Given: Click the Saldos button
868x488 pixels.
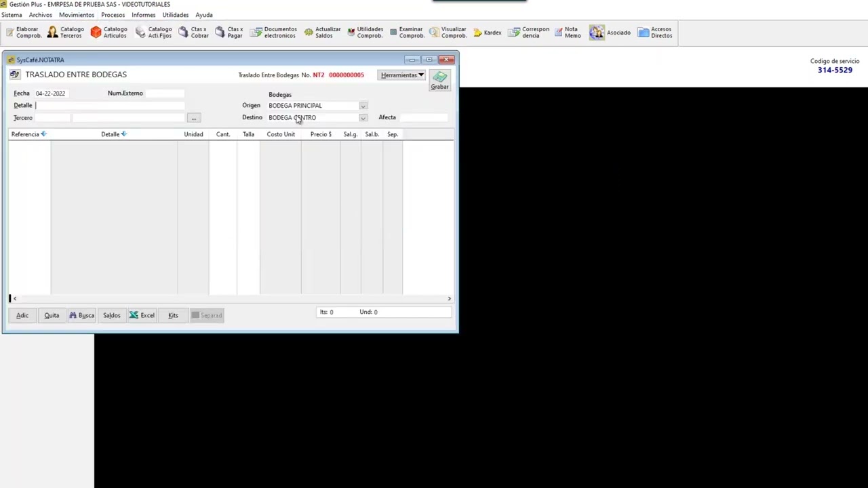Looking at the screenshot, I should (112, 315).
